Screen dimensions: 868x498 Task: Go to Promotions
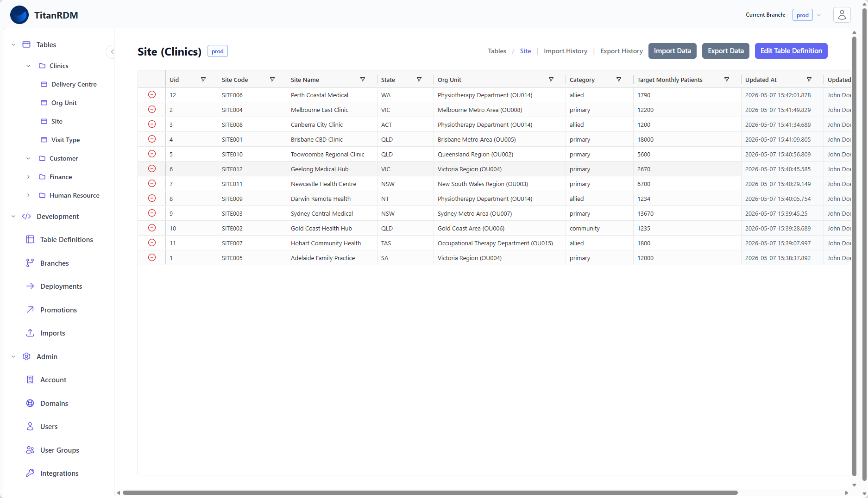pos(51,310)
